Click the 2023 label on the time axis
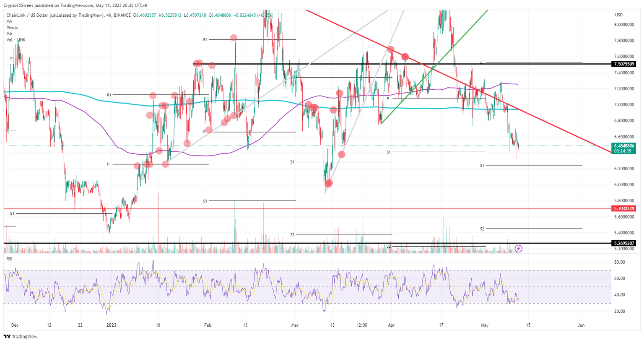 coord(111,325)
